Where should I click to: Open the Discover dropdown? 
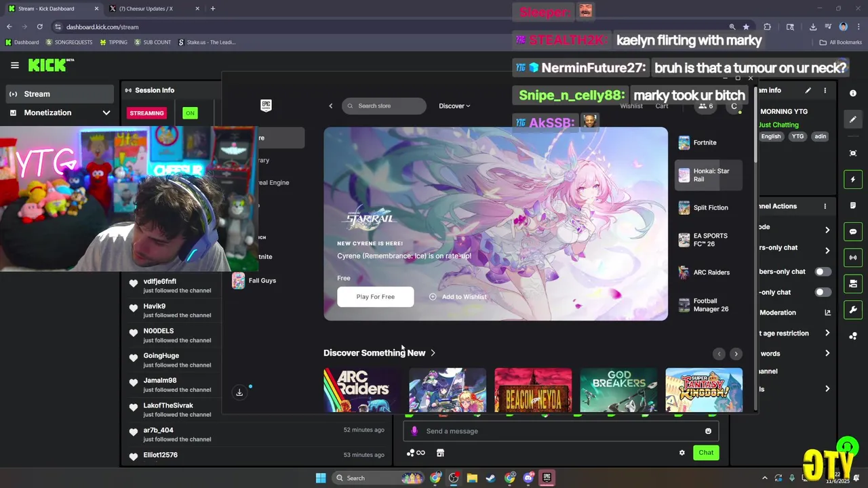[x=454, y=106]
